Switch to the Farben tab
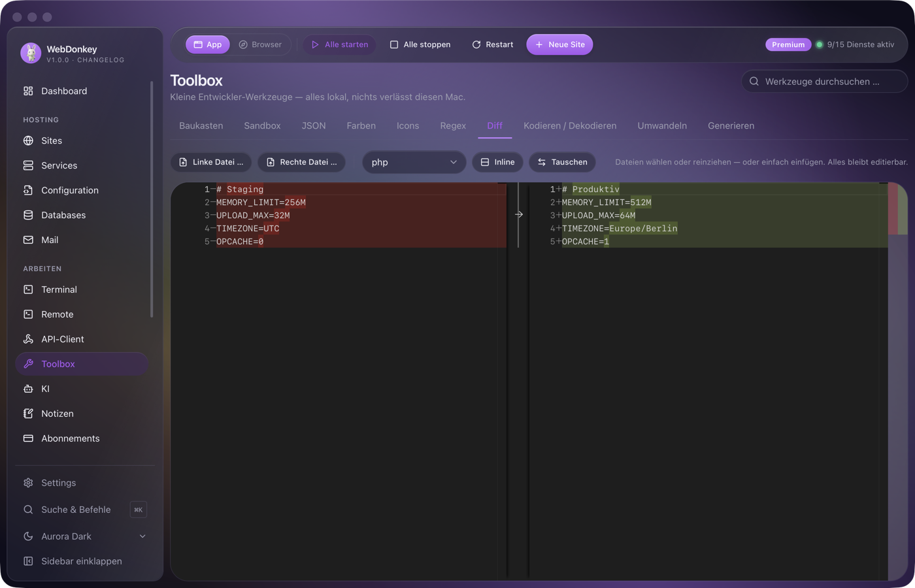Image resolution: width=915 pixels, height=588 pixels. [x=361, y=125]
